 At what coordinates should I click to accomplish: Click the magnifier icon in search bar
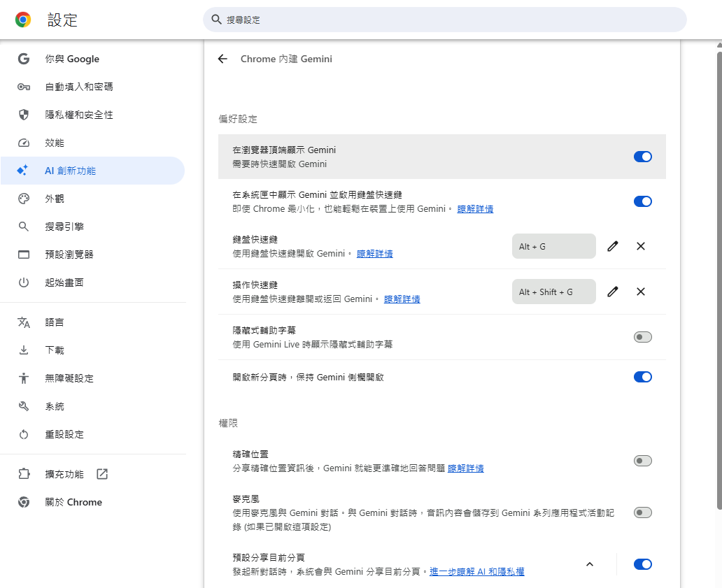[x=216, y=20]
